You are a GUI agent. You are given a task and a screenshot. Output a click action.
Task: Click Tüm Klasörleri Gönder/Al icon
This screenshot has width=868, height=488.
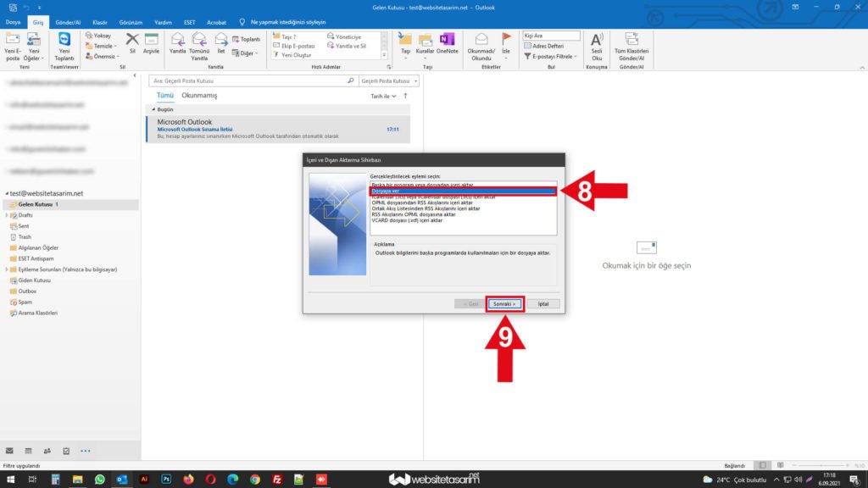(x=632, y=40)
